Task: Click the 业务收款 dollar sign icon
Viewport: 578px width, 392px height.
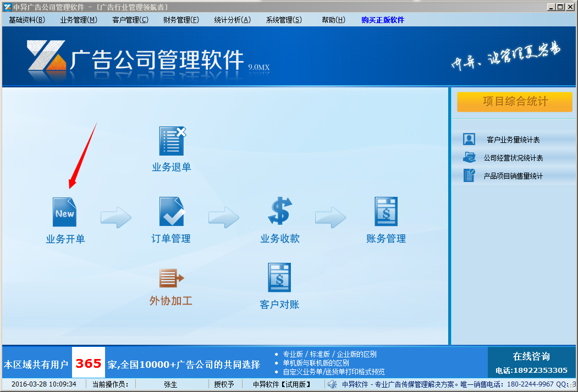Action: coord(280,212)
